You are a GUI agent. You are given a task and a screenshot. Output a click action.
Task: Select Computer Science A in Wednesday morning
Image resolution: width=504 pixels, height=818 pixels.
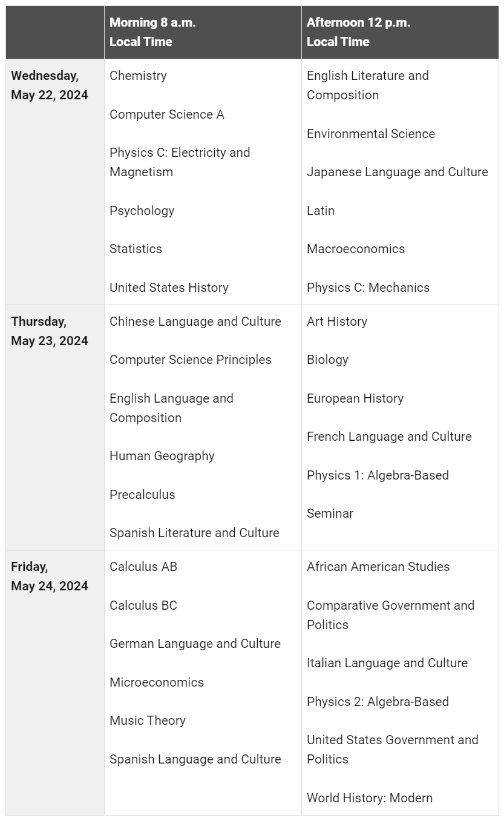166,114
